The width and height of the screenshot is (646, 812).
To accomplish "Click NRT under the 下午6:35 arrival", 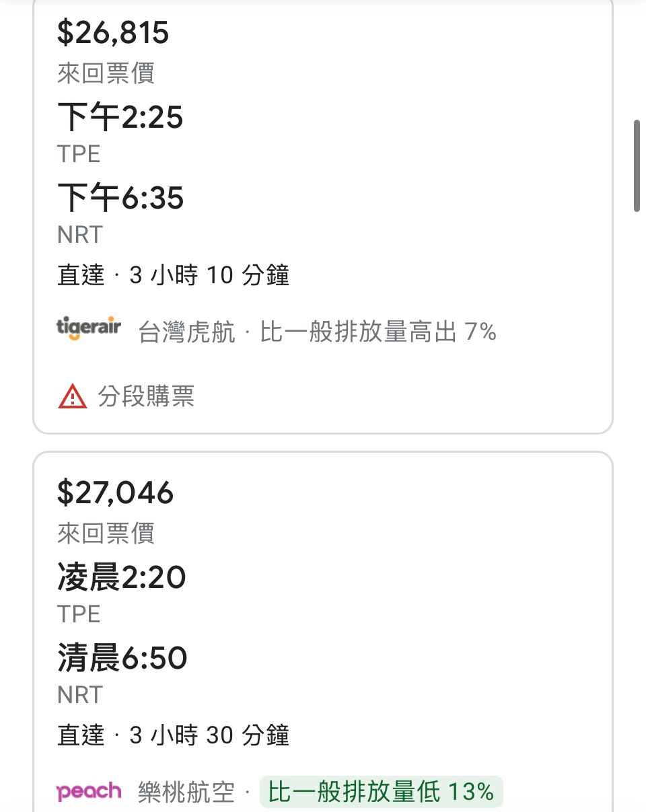I will tap(79, 235).
